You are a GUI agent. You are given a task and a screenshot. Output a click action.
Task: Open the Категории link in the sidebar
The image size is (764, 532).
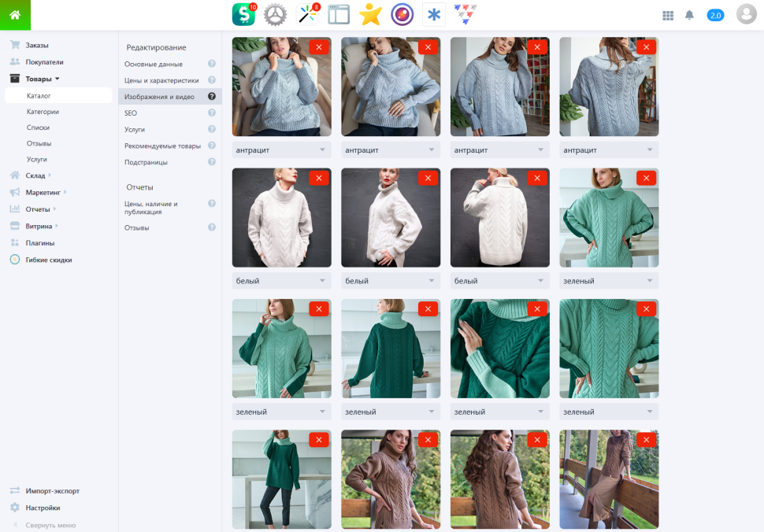pos(43,112)
